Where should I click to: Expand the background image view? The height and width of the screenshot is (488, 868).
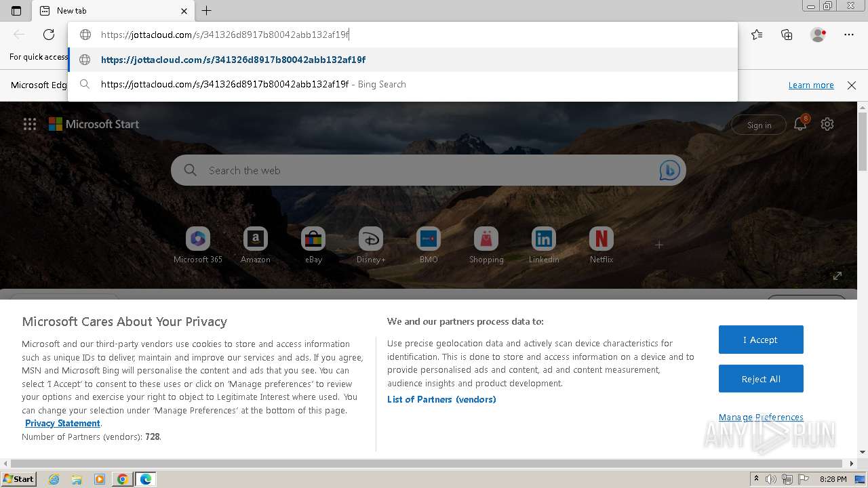[x=837, y=276]
